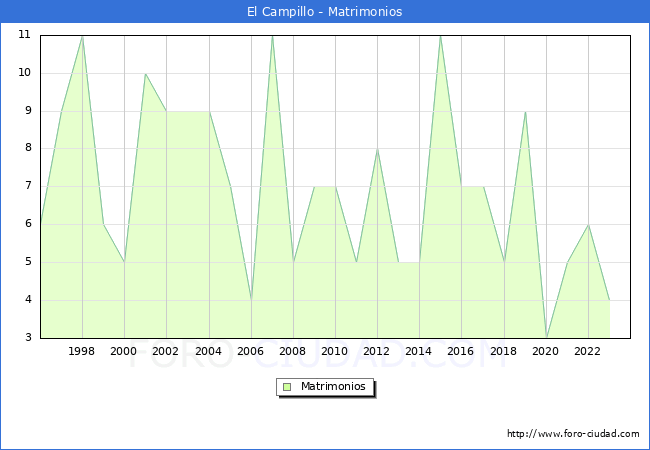Click the 2001 peak at value 10
Viewport: 650px width, 450px height.
point(145,73)
